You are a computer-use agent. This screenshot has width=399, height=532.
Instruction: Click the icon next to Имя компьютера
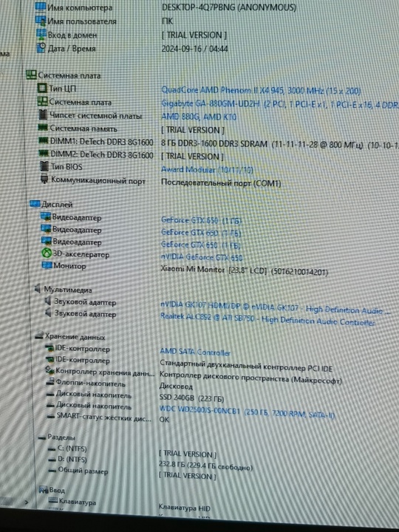(41, 7)
